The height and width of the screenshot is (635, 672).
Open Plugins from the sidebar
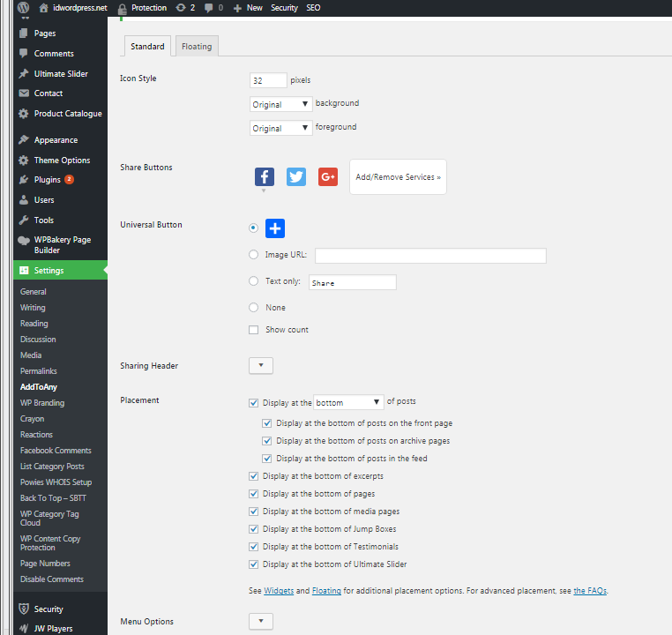(x=47, y=180)
